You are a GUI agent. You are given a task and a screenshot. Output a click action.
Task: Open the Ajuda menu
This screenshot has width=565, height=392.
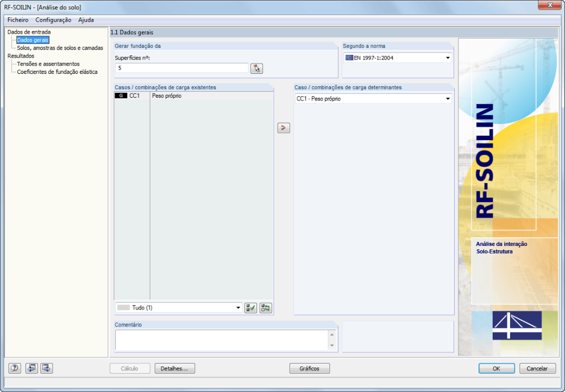click(86, 20)
